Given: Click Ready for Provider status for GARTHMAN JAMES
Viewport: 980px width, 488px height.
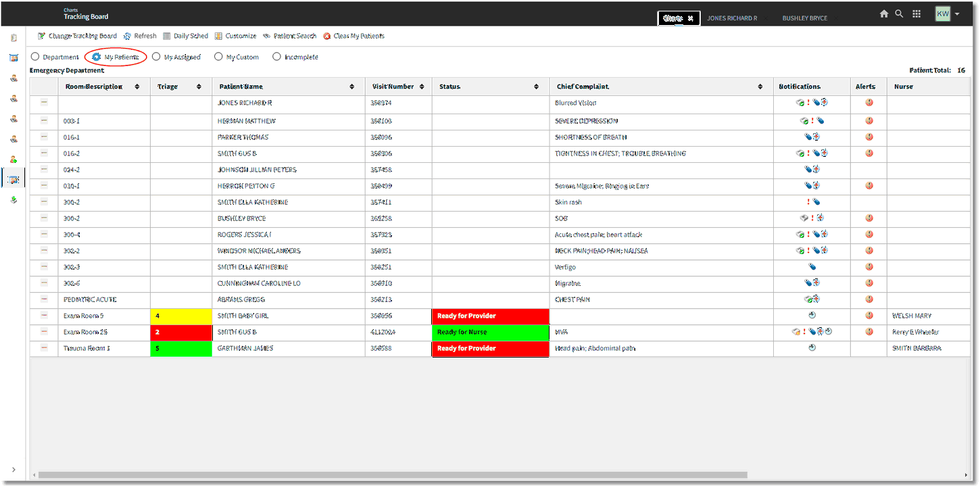Looking at the screenshot, I should [x=490, y=348].
